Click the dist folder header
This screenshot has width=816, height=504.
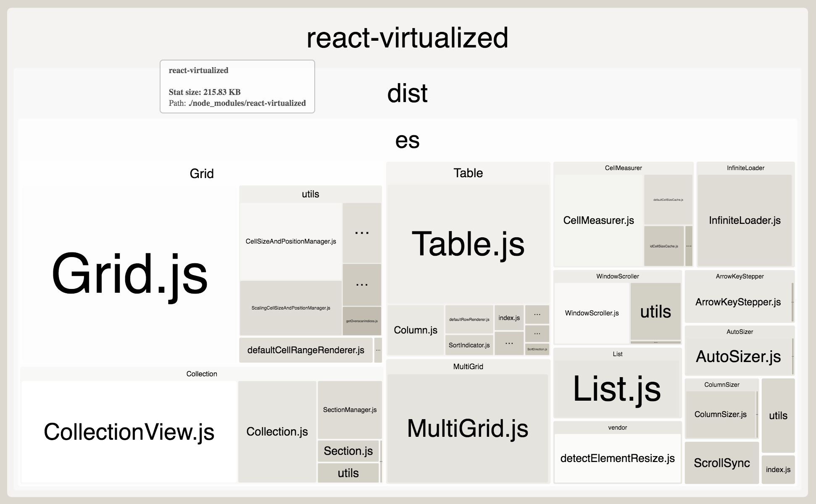coord(407,93)
